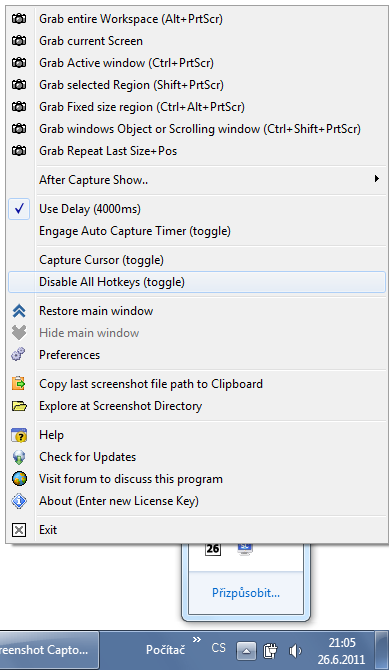Click the double-chevron Restore main window icon
The image size is (389, 670).
click(x=19, y=311)
